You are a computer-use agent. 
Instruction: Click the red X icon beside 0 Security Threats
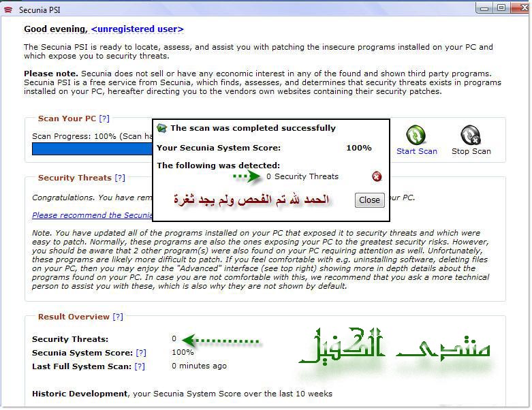point(377,177)
